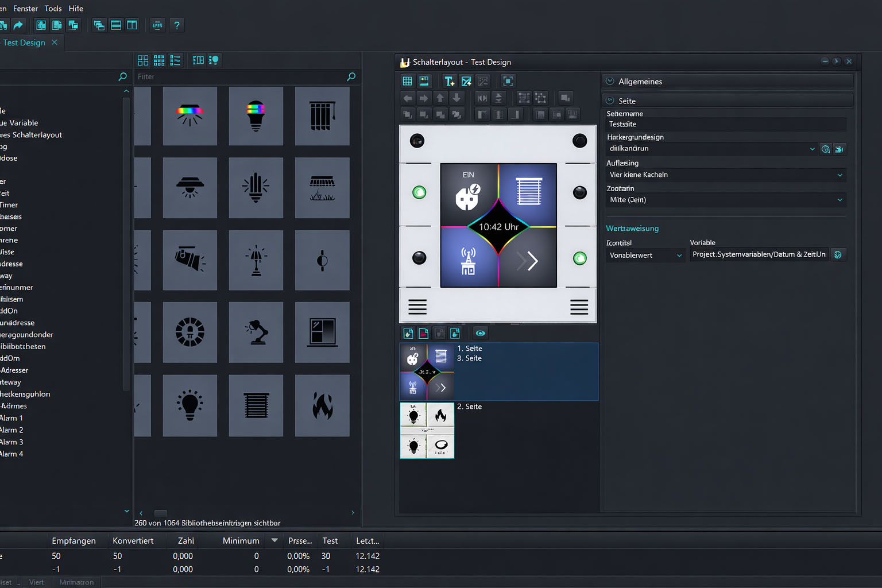Image resolution: width=882 pixels, height=588 pixels.
Task: Select the grid layout tool in the Schalterlayout toolbar
Action: pyautogui.click(x=407, y=80)
